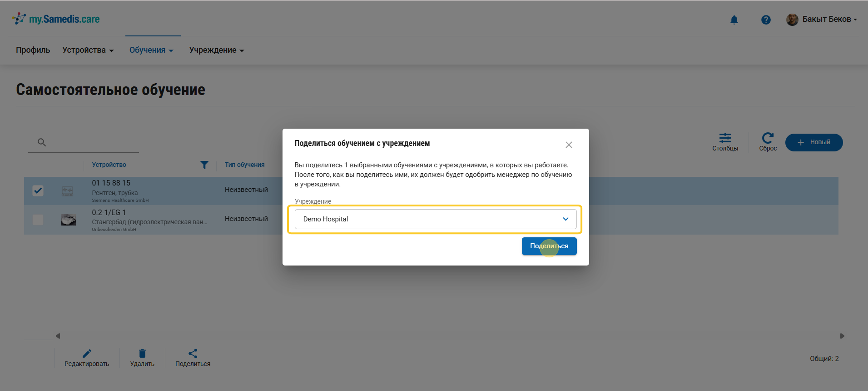Image resolution: width=868 pixels, height=391 pixels.
Task: Click the bottom toolbar Поделиться share icon
Action: 193,353
